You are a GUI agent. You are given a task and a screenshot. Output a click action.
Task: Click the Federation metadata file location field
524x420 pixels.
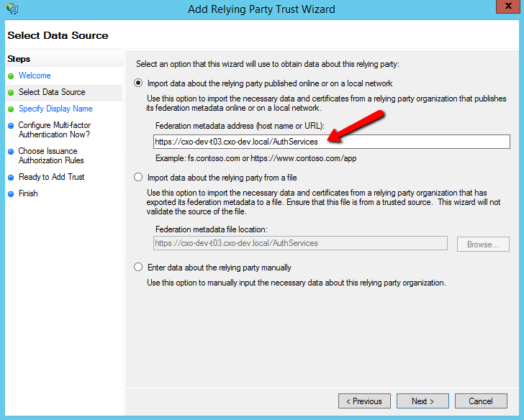300,243
